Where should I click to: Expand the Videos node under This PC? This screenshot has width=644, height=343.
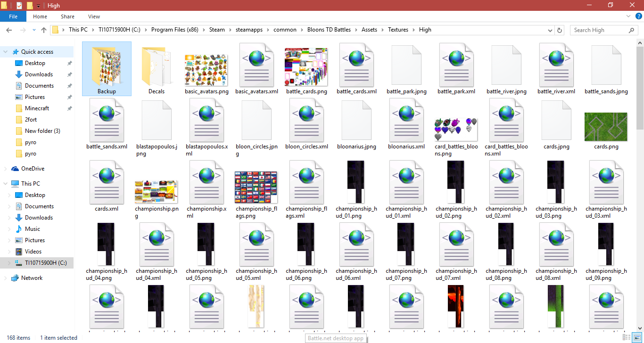[10, 252]
